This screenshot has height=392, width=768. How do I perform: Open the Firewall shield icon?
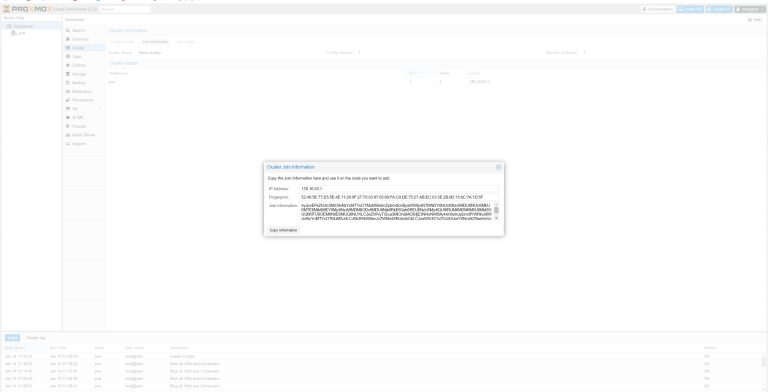68,126
